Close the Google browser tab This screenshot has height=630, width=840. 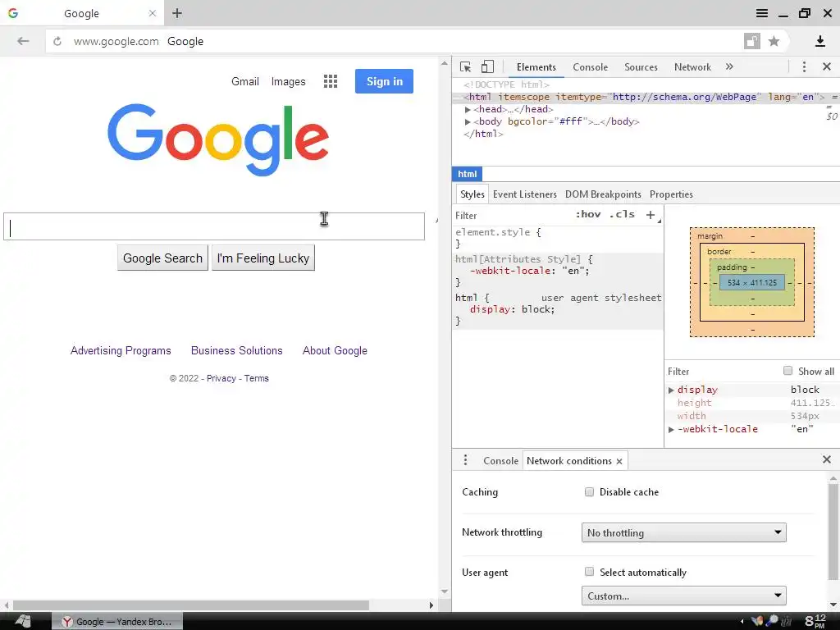(x=152, y=13)
